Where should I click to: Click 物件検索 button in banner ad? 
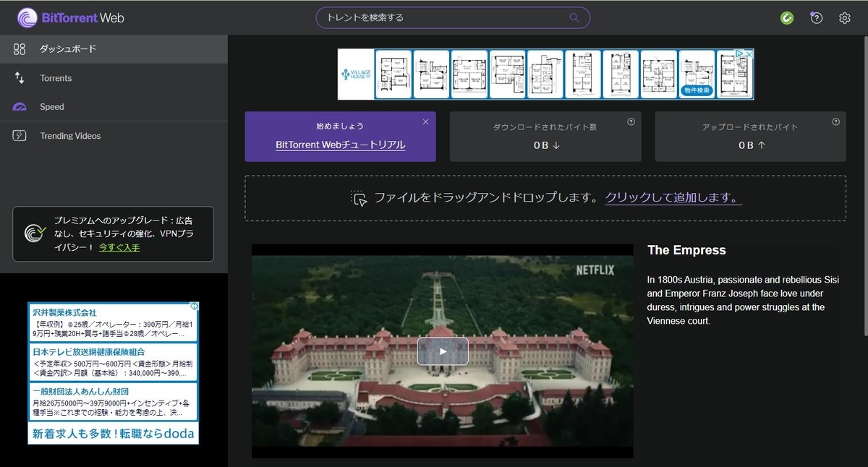(697, 90)
